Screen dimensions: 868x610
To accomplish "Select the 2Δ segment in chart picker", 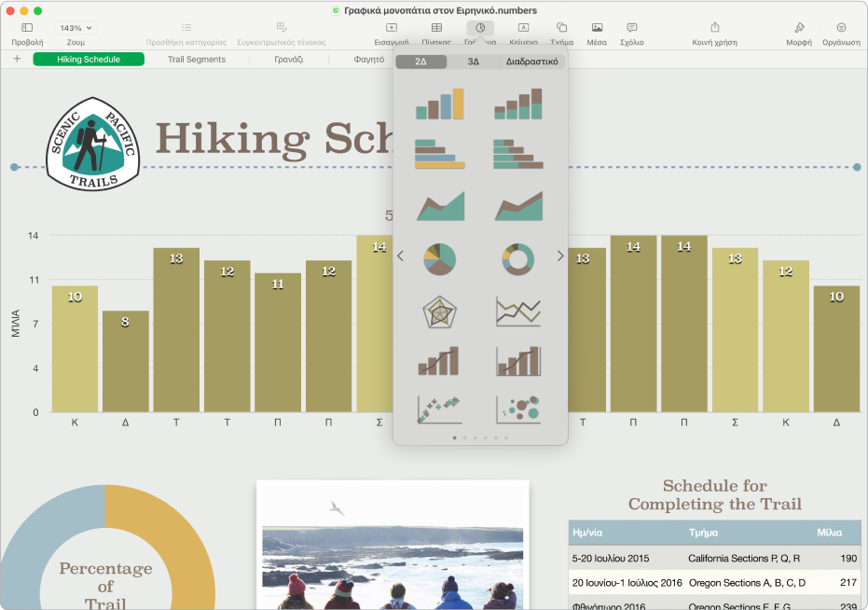I will coord(420,62).
